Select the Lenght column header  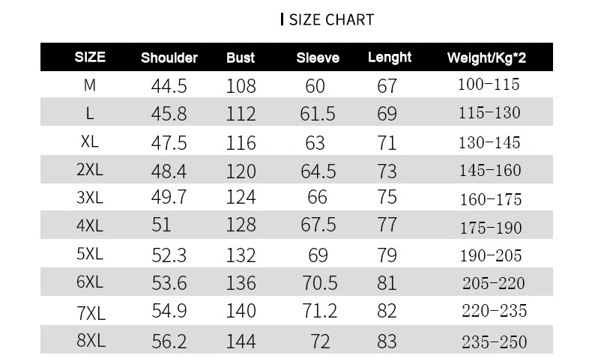tap(390, 58)
